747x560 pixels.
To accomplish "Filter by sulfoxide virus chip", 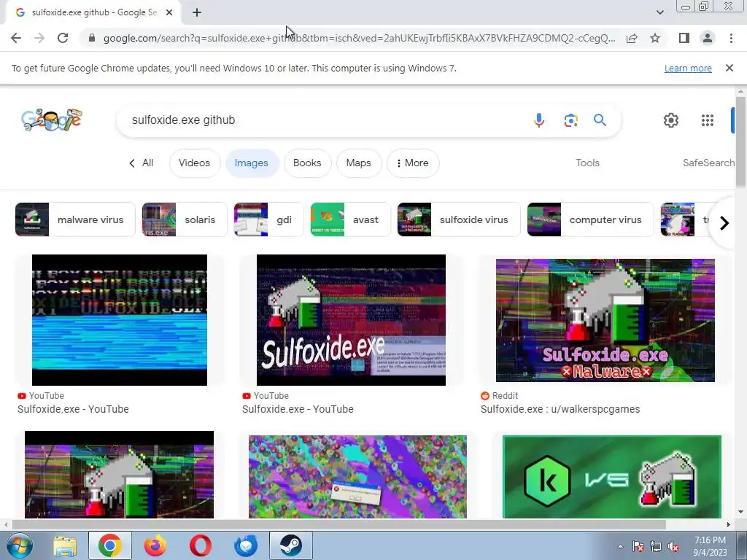I will click(458, 219).
